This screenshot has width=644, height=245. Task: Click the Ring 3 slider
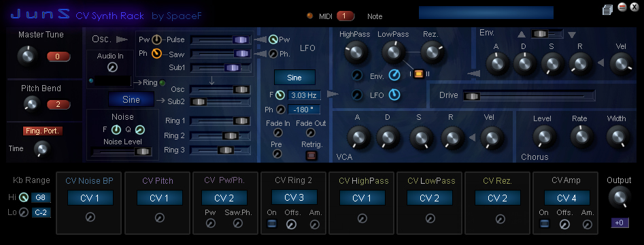220,150
